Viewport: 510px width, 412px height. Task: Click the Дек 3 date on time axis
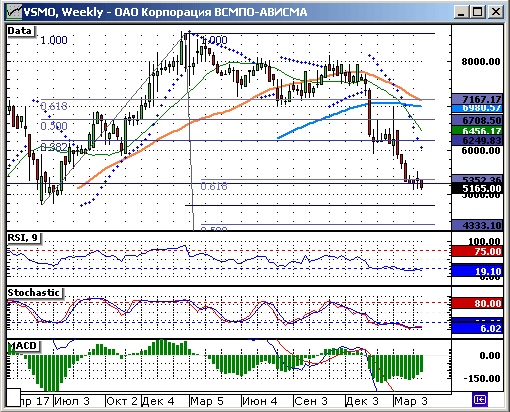pyautogui.click(x=362, y=401)
